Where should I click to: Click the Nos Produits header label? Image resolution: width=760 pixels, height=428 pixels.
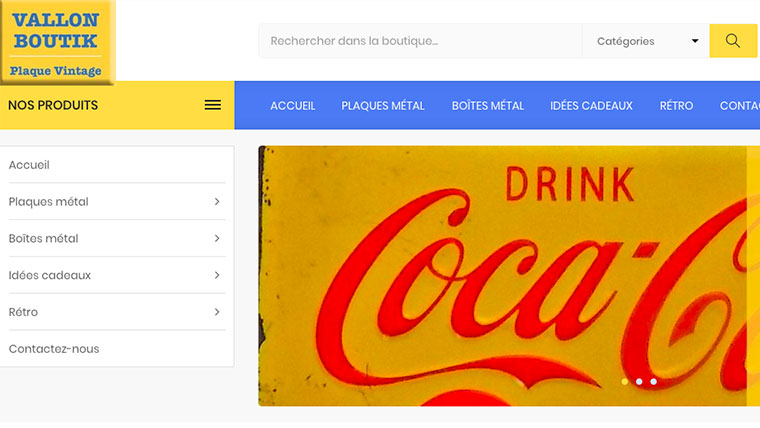pyautogui.click(x=53, y=105)
